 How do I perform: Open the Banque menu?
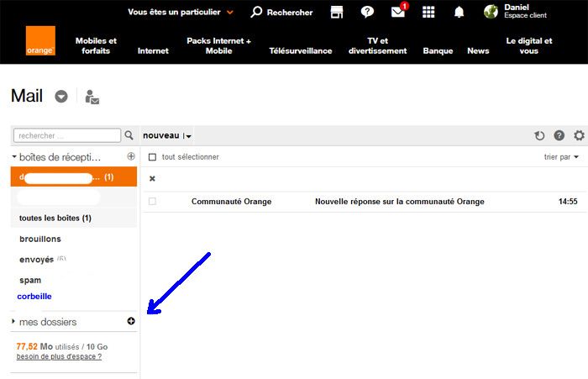(x=438, y=50)
